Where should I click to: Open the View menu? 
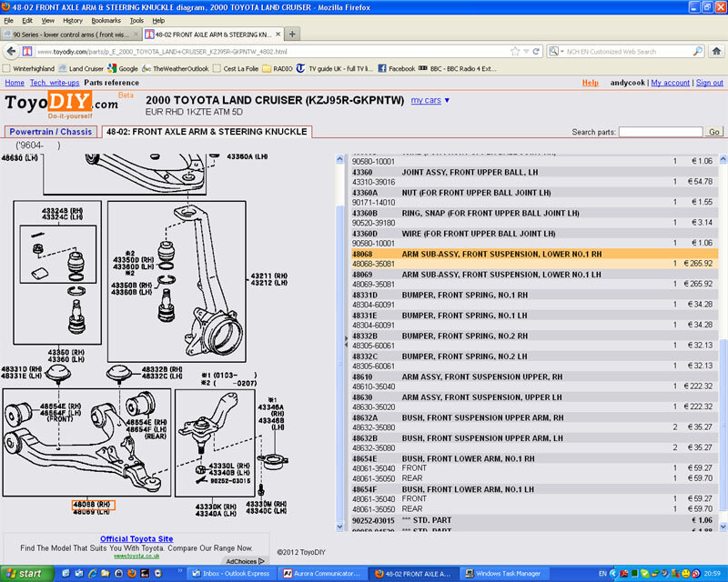click(x=48, y=20)
